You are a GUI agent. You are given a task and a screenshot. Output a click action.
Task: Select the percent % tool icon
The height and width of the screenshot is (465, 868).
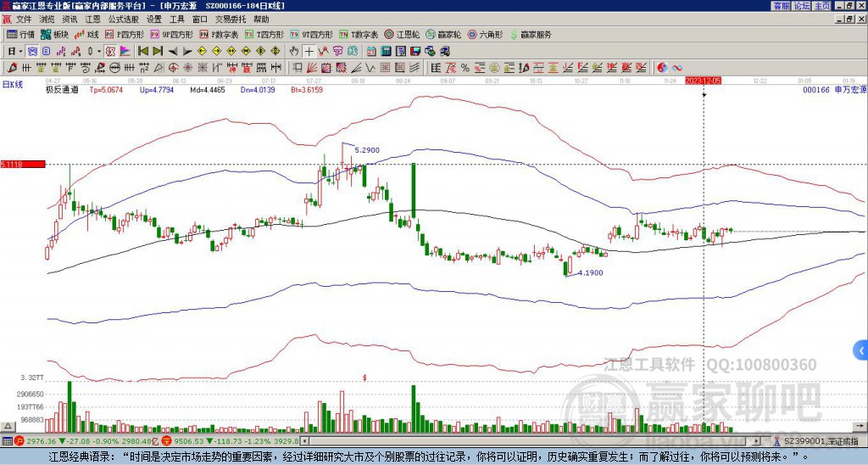pos(465,68)
